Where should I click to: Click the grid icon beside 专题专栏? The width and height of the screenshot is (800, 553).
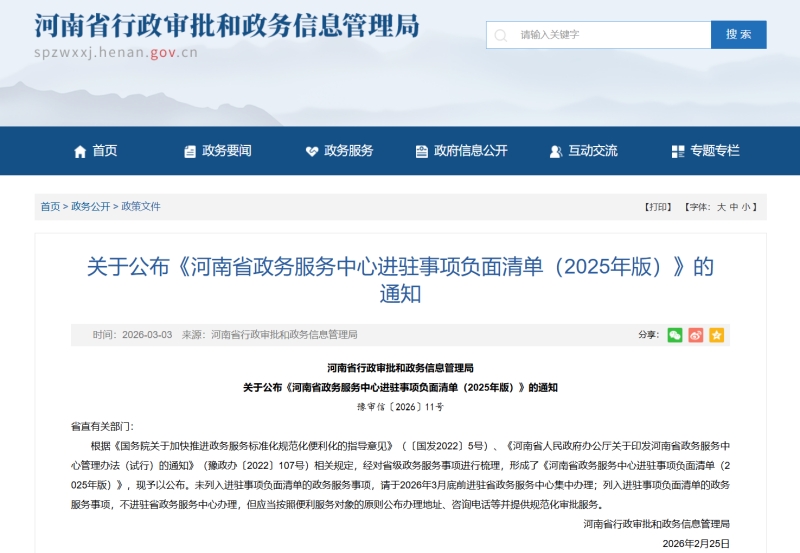pyautogui.click(x=678, y=151)
